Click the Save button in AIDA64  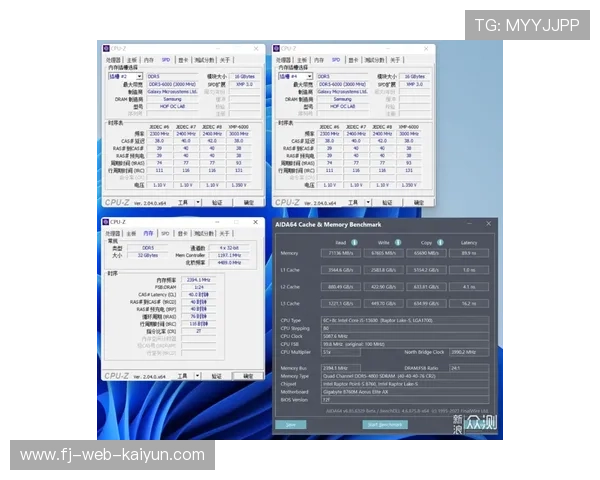pos(290,424)
